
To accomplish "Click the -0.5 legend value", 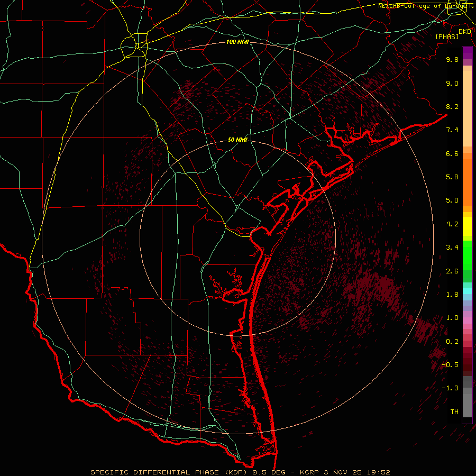I will [x=450, y=365].
